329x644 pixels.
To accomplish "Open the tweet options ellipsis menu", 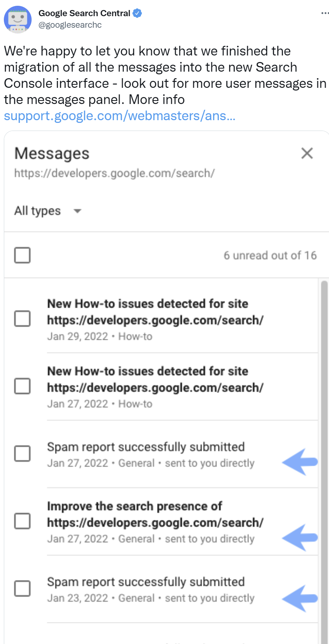I will pos(325,13).
